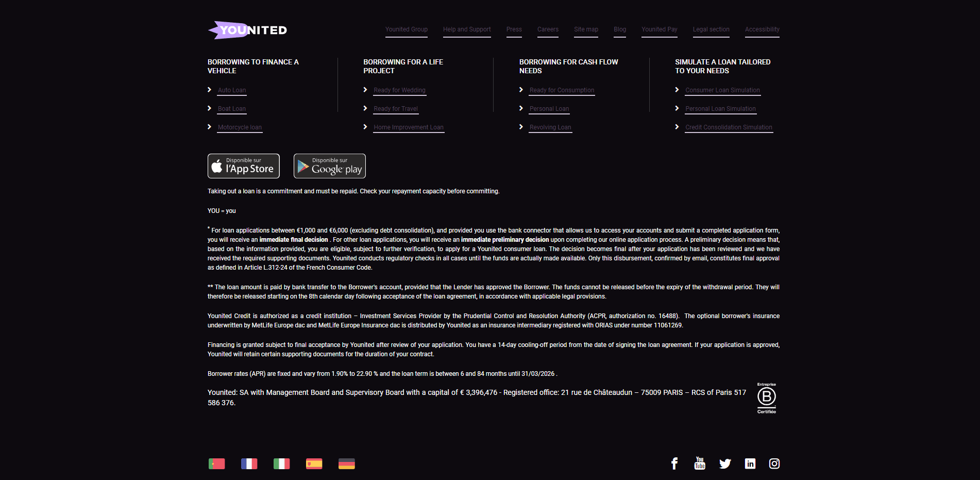Click chevron beside Personal Loan Simulation
Screen dimensions: 980x480
point(677,108)
